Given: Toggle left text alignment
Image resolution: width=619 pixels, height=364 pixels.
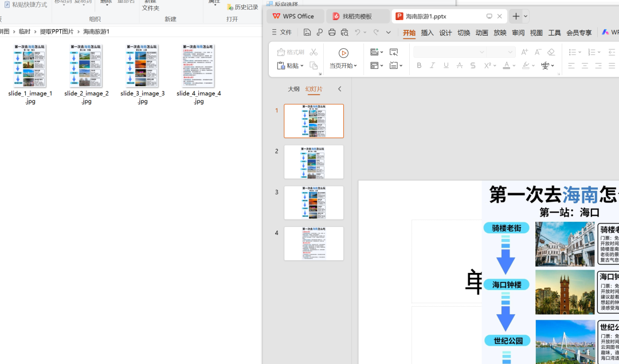Looking at the screenshot, I should click(x=571, y=65).
